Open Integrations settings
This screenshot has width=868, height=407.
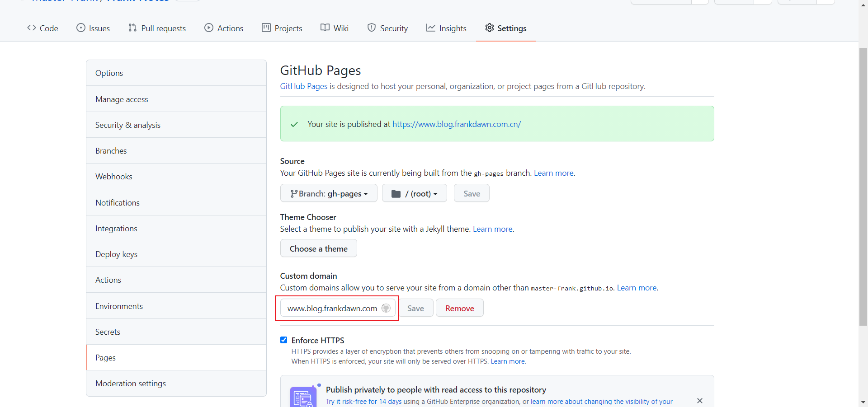coord(176,228)
